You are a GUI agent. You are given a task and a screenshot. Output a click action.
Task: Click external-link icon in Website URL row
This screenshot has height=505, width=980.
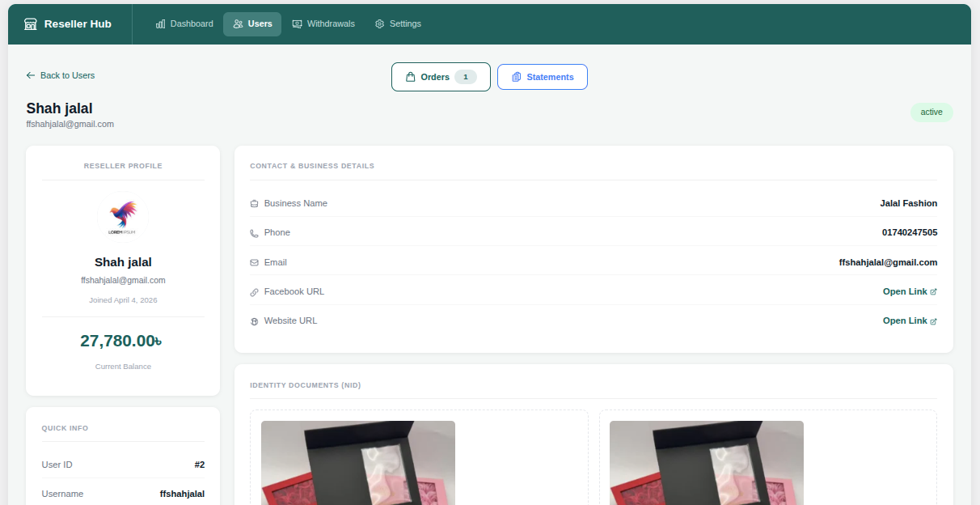pos(934,321)
